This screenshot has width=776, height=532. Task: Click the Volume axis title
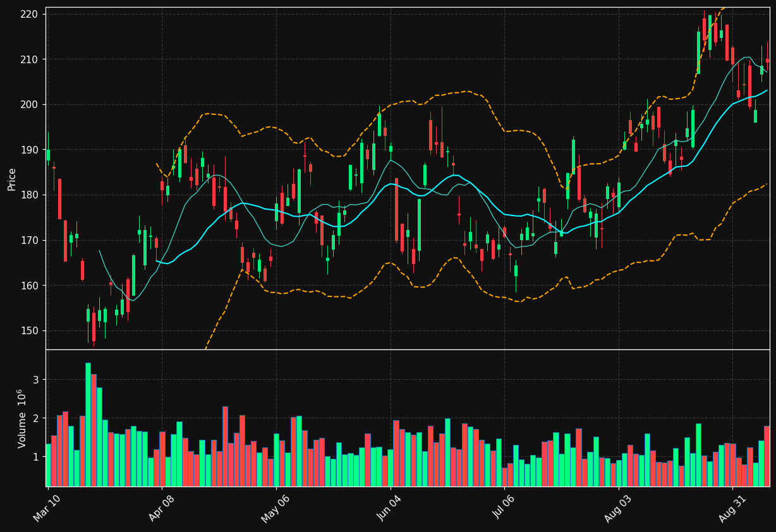pos(23,418)
